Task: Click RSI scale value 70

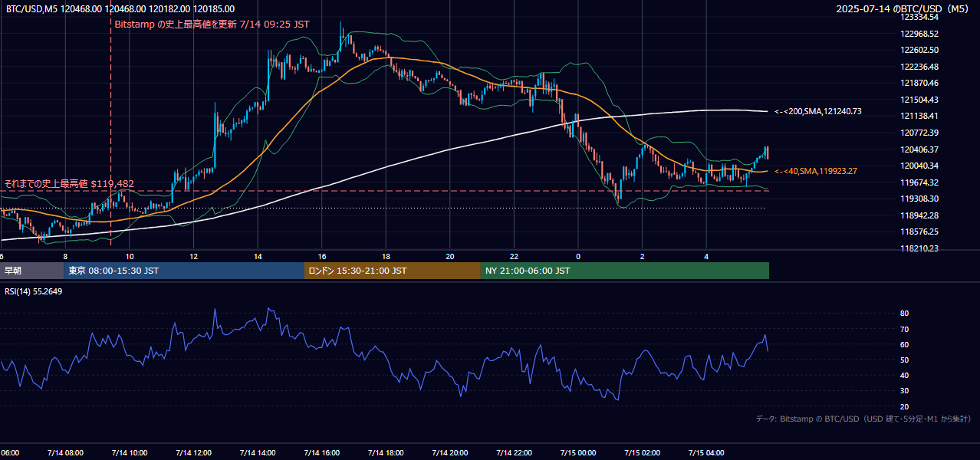Action: (x=904, y=329)
